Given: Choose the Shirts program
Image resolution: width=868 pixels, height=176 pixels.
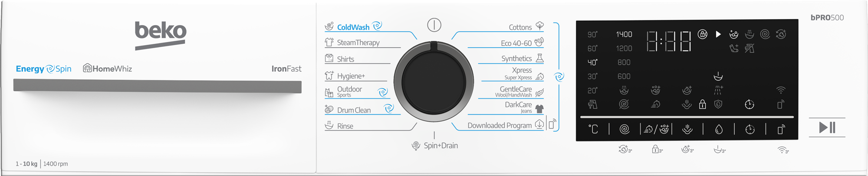Looking at the screenshot, I should 339,59.
